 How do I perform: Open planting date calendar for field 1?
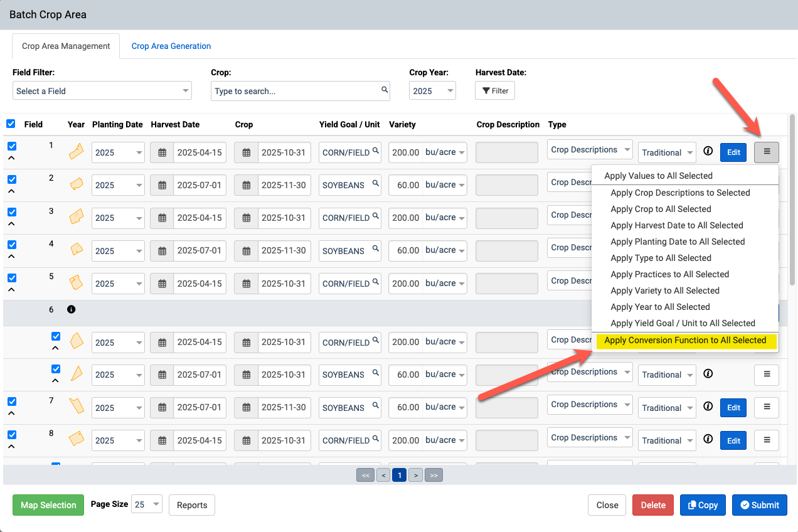tap(162, 152)
